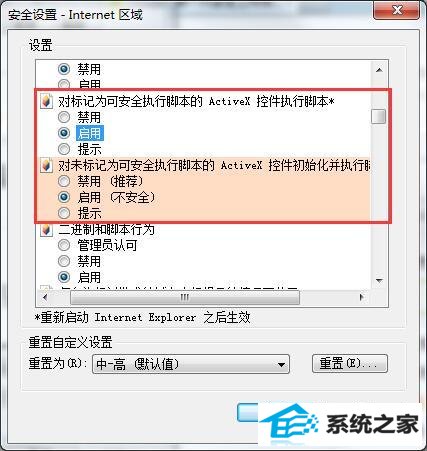Viewport: 427px width, 451px height.
Task: Click the vertical scrollbar thumb in the settings list
Action: [379, 116]
